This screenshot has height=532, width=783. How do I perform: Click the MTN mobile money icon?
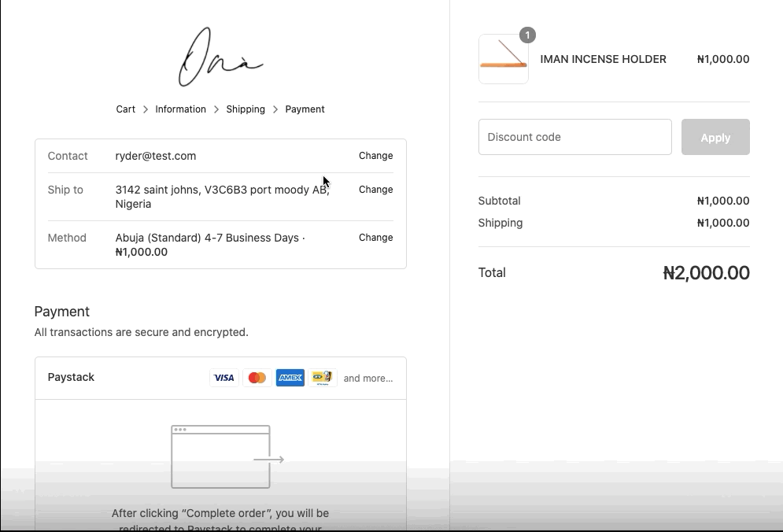[x=323, y=378]
